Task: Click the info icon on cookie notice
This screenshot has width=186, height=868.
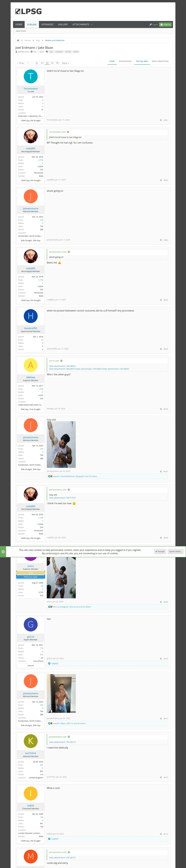Action: (x=3, y=552)
